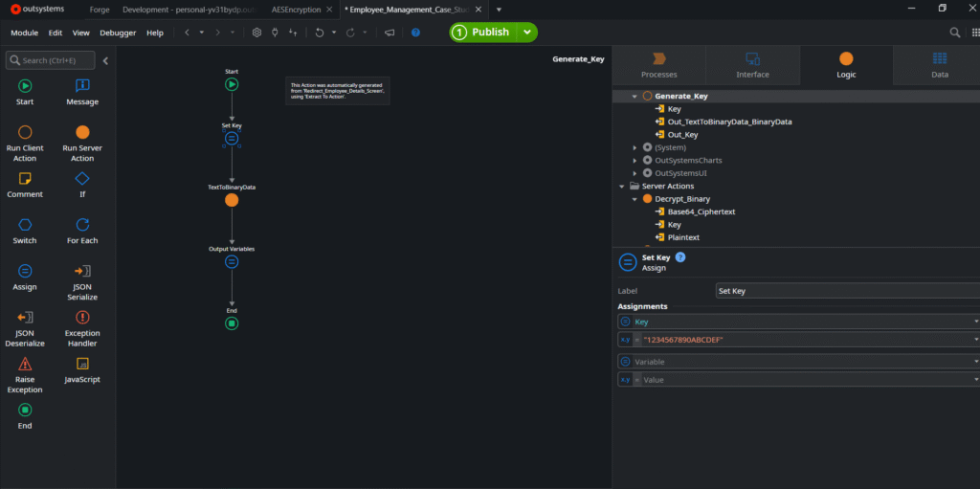The width and height of the screenshot is (980, 489).
Task: Expand the (System) tree node
Action: 635,147
